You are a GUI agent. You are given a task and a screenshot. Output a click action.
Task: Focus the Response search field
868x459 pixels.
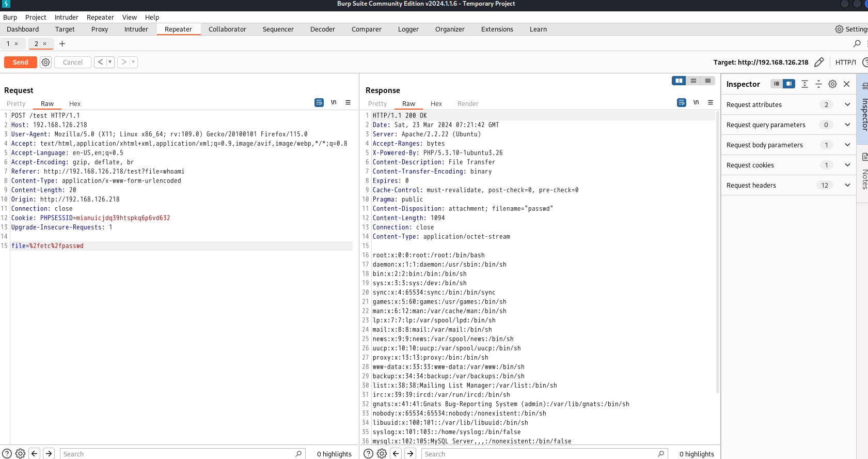click(x=544, y=454)
